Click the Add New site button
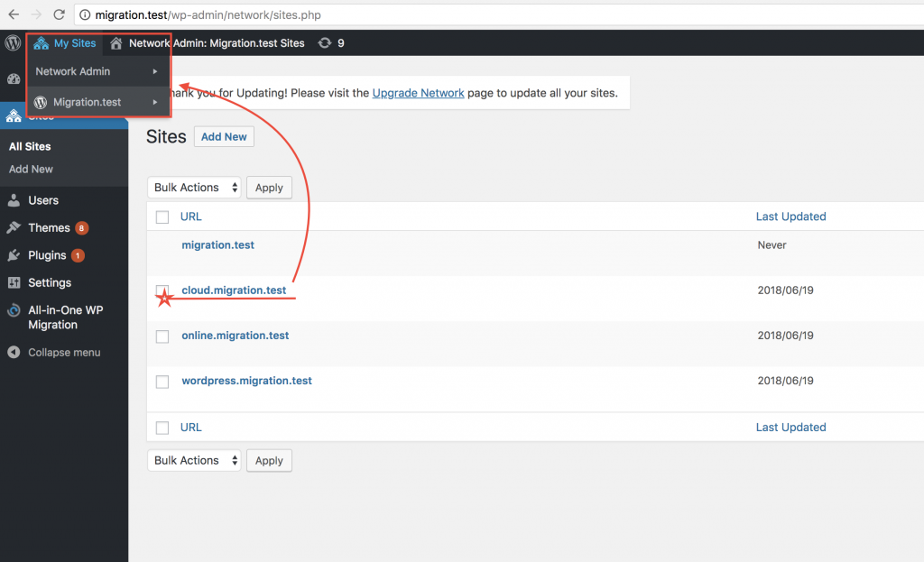The width and height of the screenshot is (924, 562). pos(224,137)
